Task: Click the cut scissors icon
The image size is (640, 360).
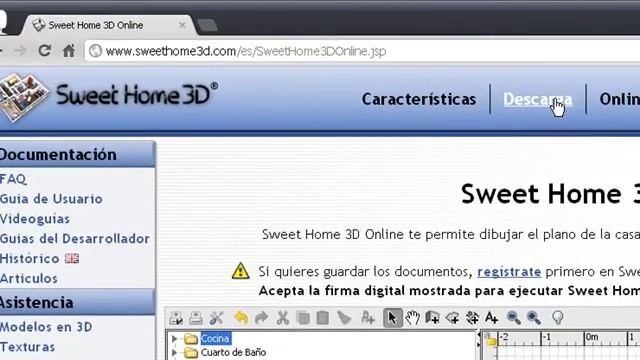Action: point(282,318)
